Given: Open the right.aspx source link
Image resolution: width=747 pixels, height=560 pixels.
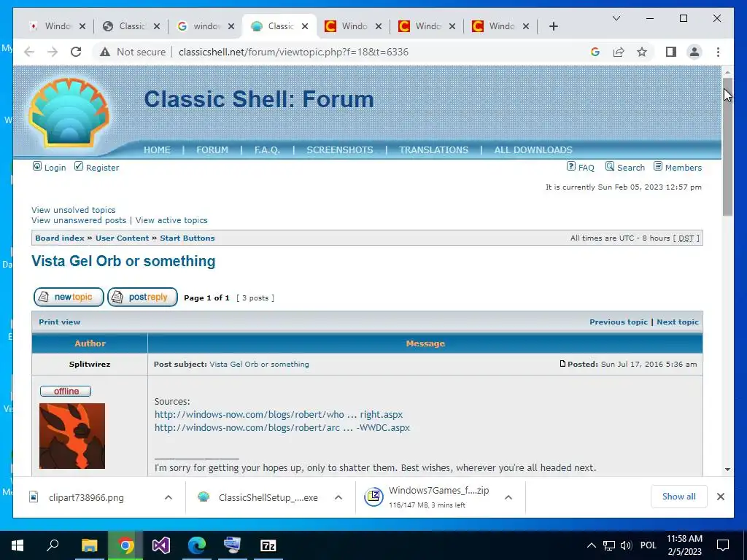Looking at the screenshot, I should (x=279, y=414).
